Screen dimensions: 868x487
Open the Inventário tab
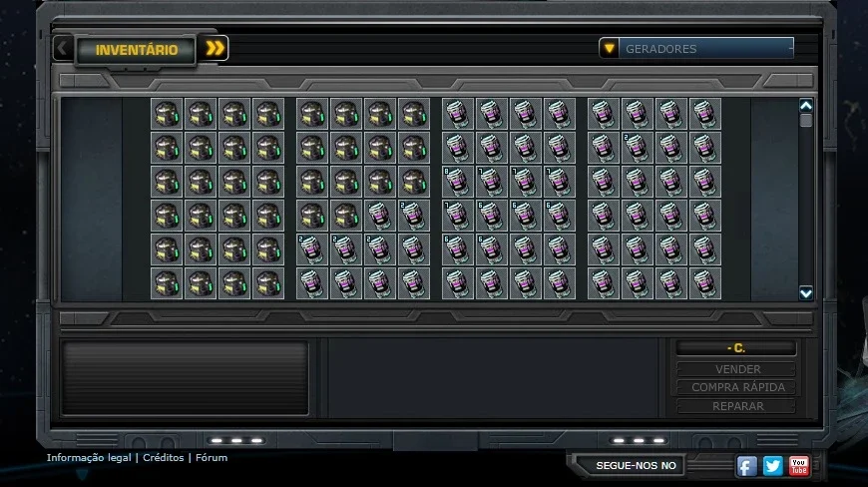(136, 50)
